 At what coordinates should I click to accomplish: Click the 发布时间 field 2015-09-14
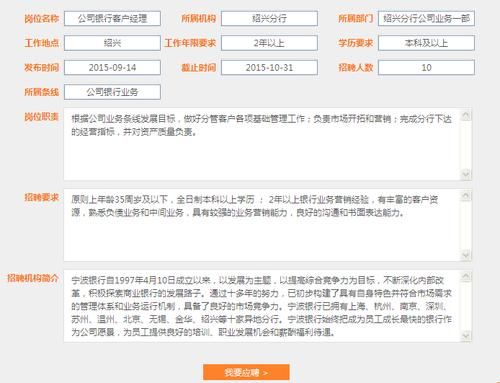112,68
